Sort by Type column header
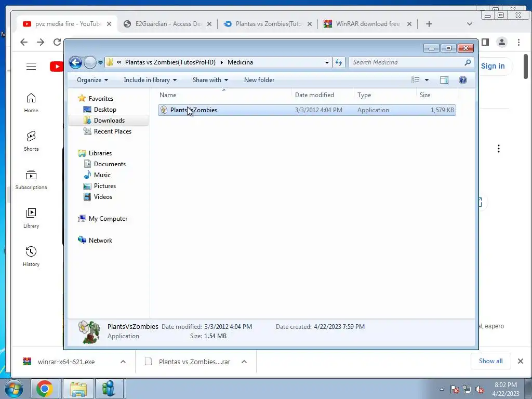Image resolution: width=532 pixels, height=399 pixels. click(385, 95)
